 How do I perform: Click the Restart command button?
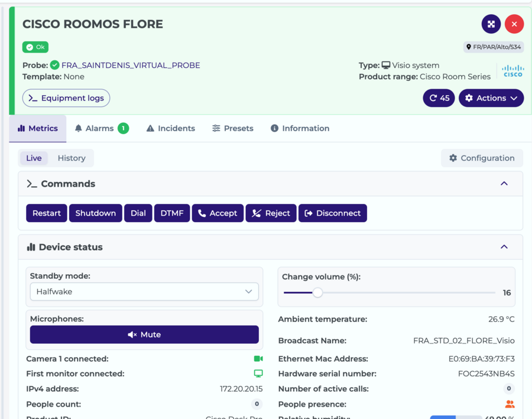point(47,213)
